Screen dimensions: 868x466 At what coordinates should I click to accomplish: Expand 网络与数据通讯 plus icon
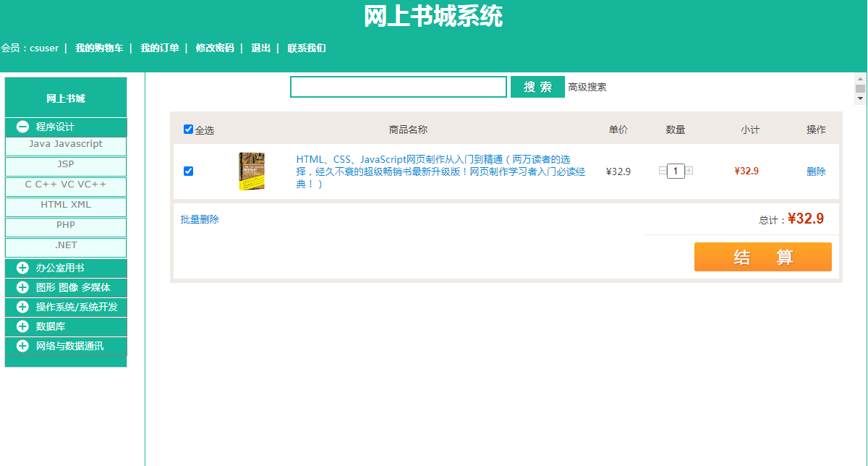(x=22, y=346)
